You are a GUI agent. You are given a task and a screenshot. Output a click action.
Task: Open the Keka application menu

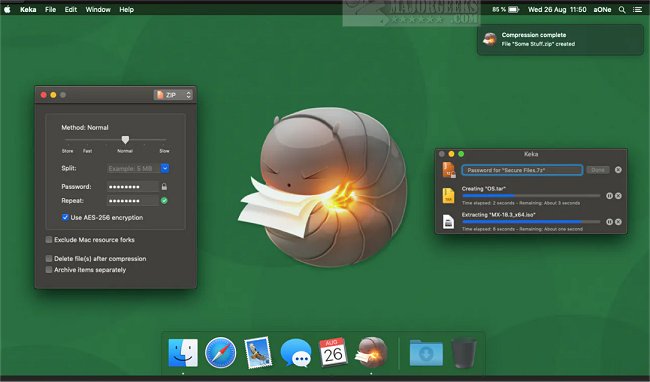click(x=28, y=9)
